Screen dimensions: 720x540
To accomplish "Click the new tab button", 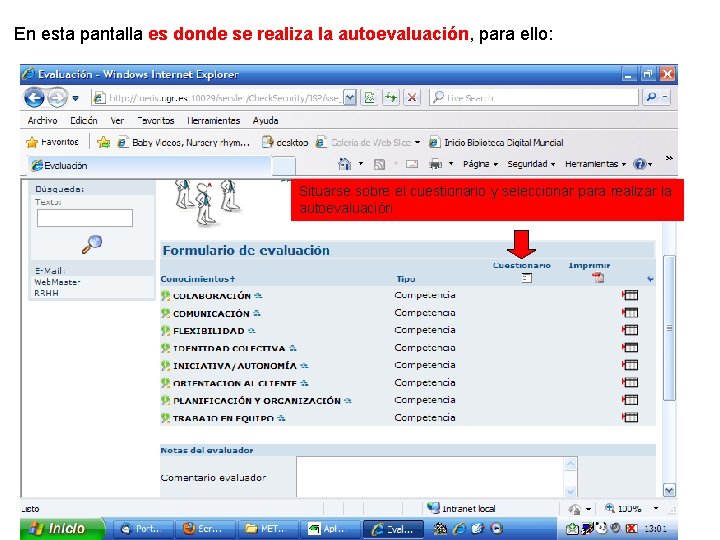I will pos(283,166).
